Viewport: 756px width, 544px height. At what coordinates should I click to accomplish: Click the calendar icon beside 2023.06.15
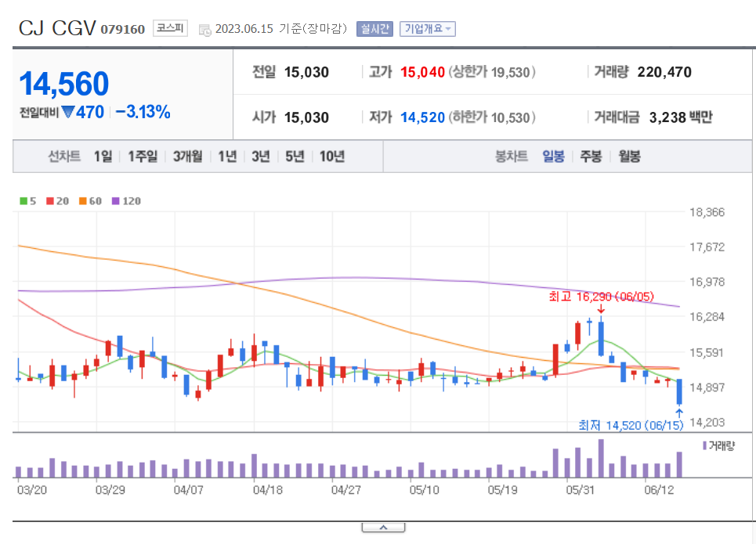click(x=205, y=31)
